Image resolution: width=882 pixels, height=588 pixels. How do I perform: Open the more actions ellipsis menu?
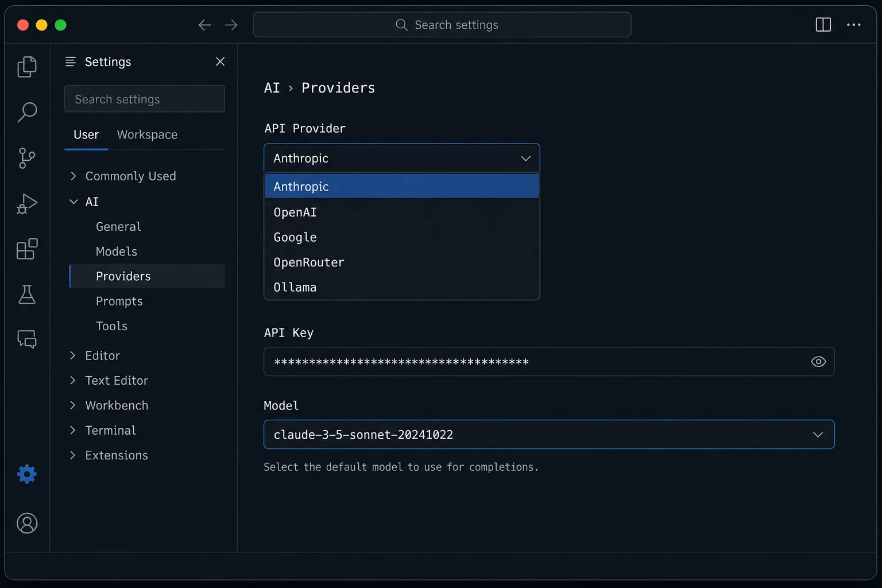coord(854,25)
